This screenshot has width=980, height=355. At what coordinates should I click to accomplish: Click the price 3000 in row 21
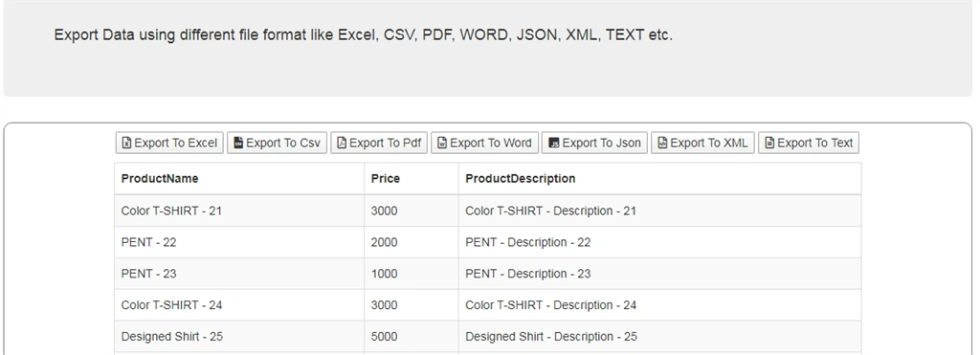pos(412,211)
